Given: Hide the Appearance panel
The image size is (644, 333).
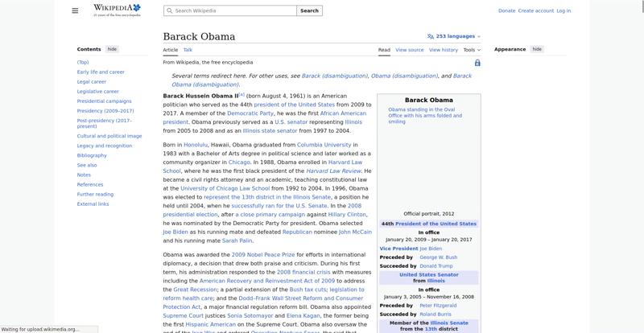Looking at the screenshot, I should [537, 49].
